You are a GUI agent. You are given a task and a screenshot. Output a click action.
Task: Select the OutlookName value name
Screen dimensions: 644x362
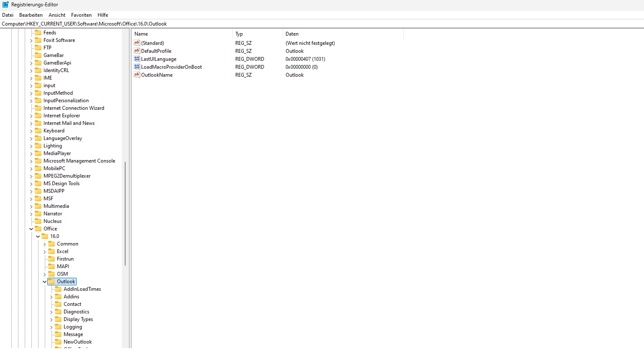pos(157,75)
